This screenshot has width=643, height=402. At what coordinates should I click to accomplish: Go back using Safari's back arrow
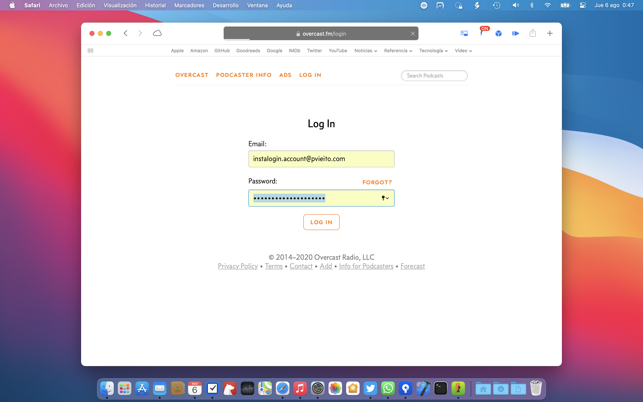click(125, 33)
